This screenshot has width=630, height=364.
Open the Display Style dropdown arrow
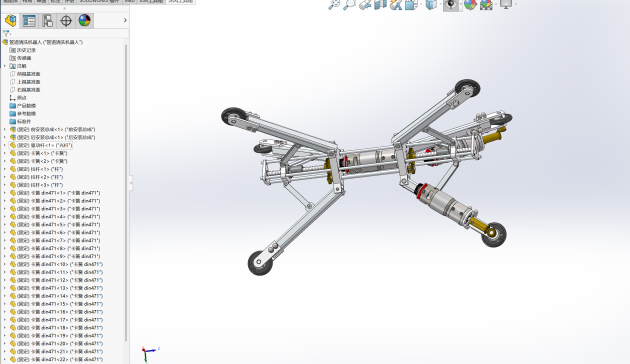[440, 5]
